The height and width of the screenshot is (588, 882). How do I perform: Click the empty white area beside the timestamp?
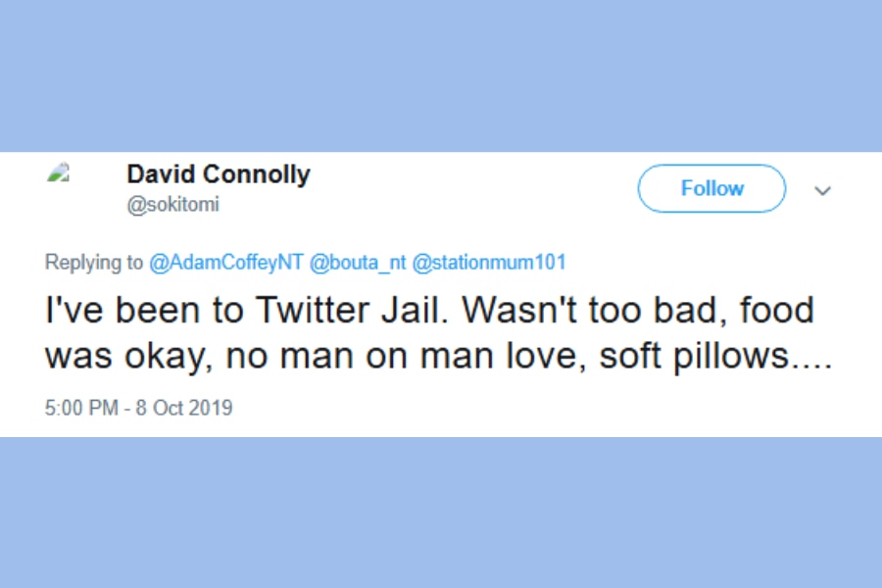[539, 408]
